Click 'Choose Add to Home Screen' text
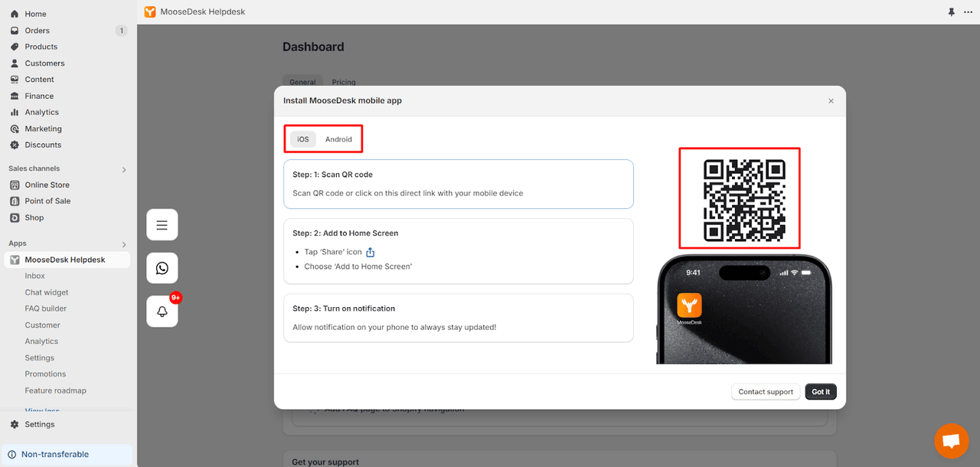Image resolution: width=980 pixels, height=467 pixels. click(358, 266)
